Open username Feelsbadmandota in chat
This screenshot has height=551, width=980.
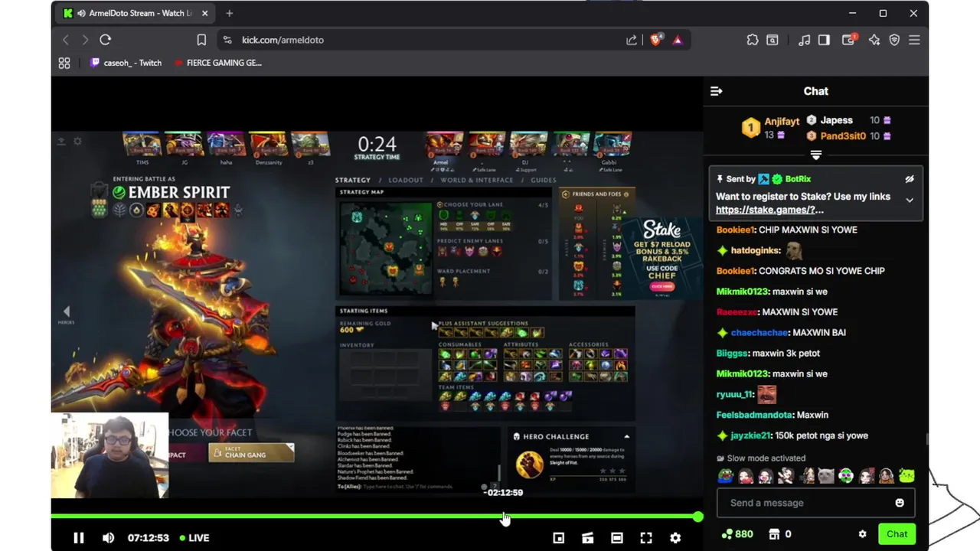(x=754, y=415)
